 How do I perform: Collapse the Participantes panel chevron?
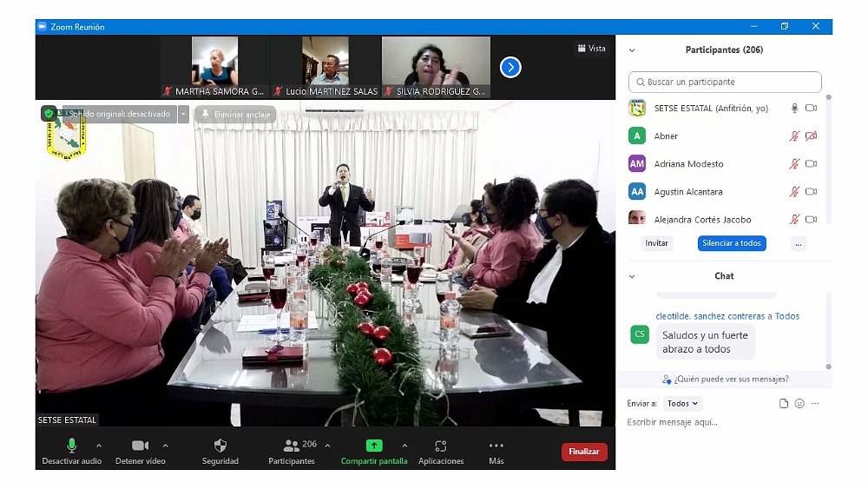click(632, 50)
